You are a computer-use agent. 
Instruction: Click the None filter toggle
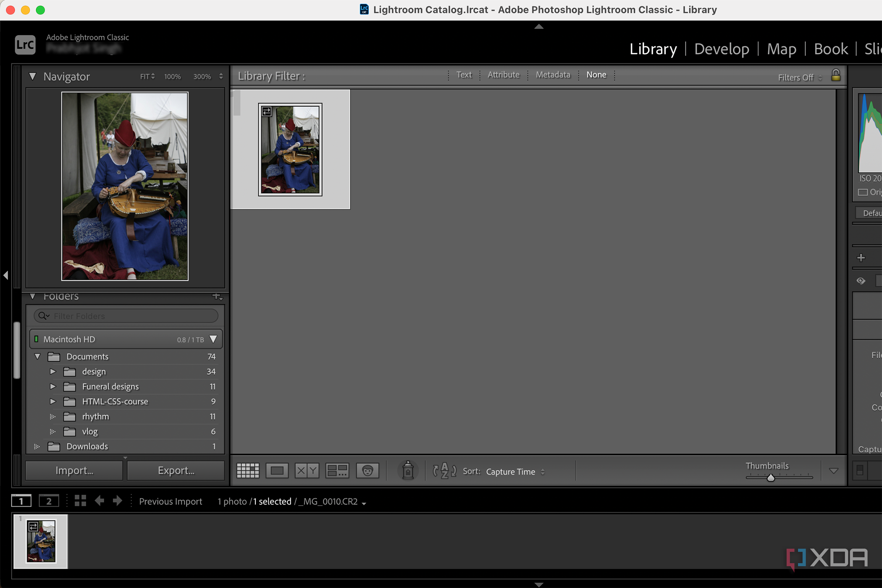596,75
